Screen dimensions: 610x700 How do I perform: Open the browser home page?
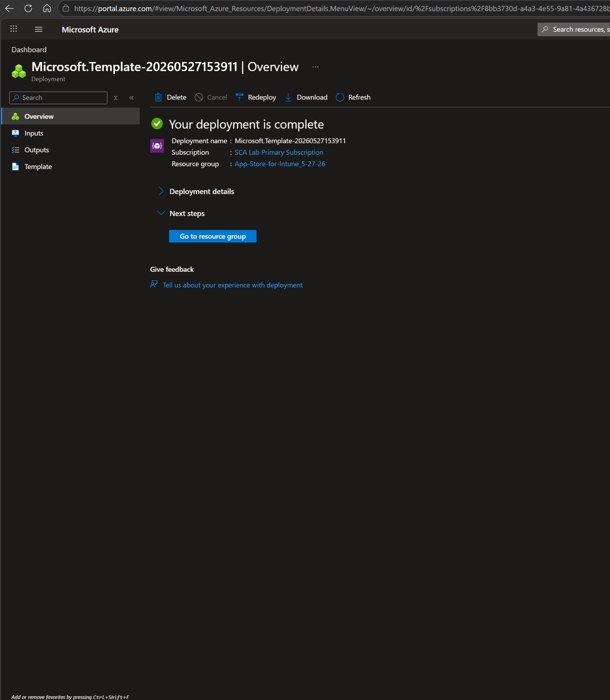tap(47, 8)
